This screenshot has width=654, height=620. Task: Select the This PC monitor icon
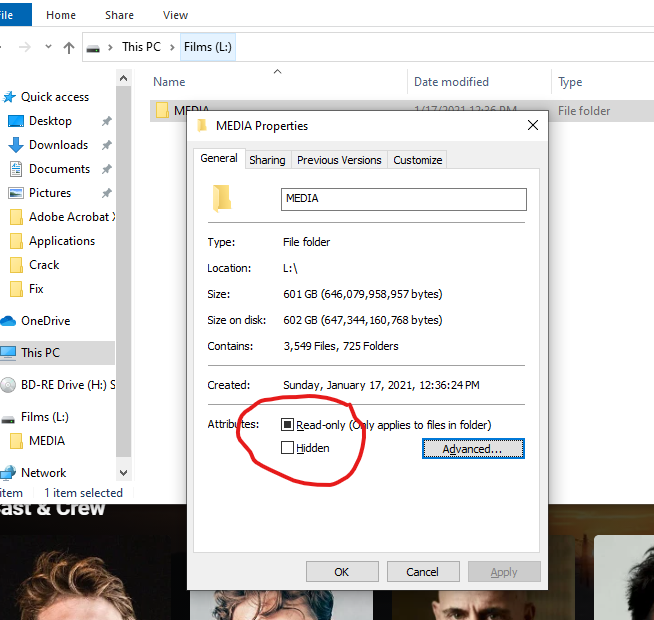(x=8, y=353)
